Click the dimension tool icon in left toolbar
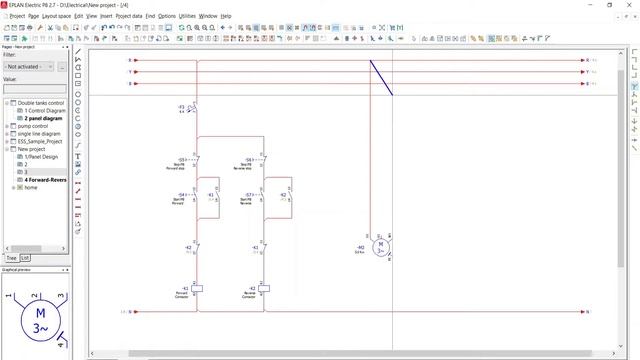 tap(78, 183)
